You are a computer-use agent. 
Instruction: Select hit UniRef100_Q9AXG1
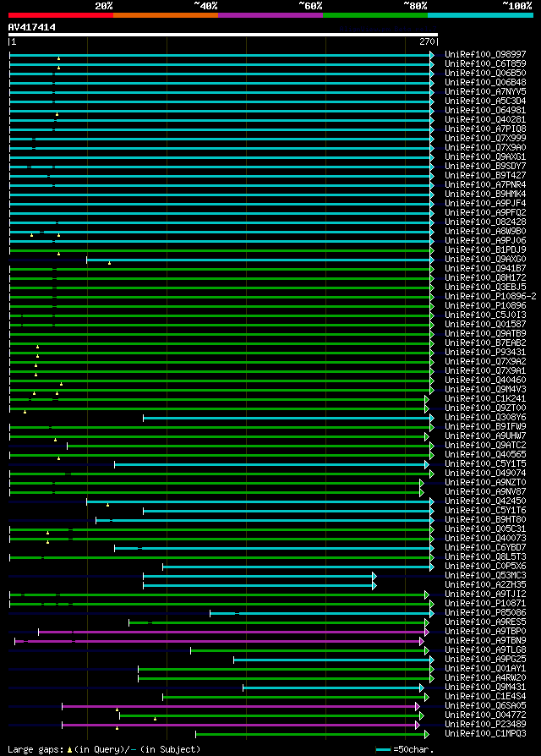tap(485, 156)
